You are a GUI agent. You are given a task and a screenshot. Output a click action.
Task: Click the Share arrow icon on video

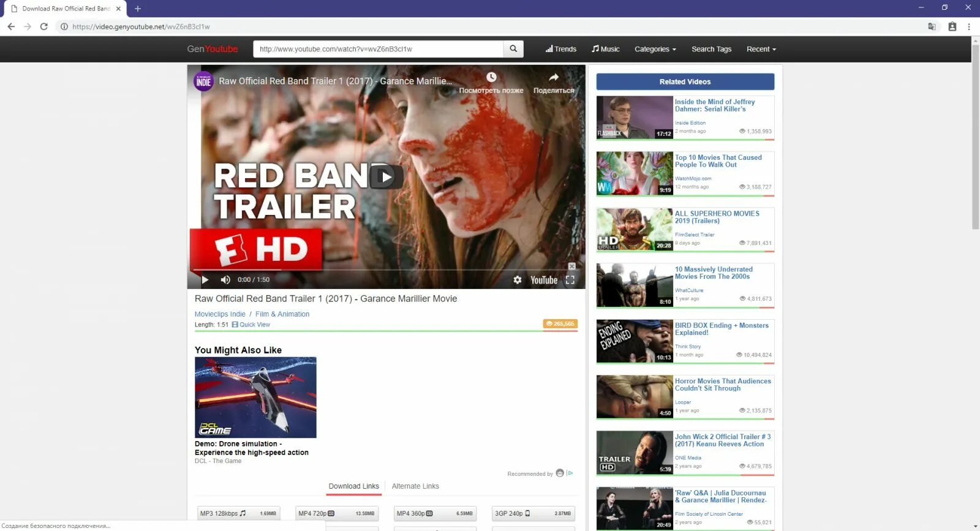pyautogui.click(x=554, y=77)
